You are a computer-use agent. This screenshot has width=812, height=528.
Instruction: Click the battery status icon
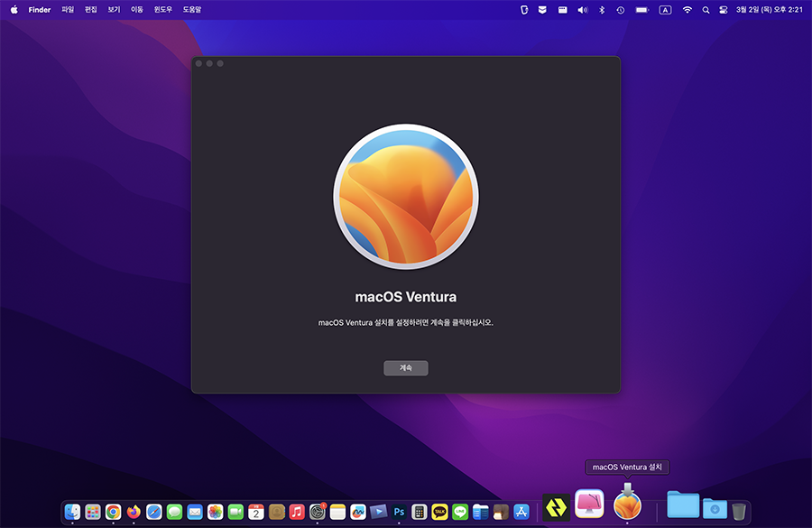[x=642, y=10]
